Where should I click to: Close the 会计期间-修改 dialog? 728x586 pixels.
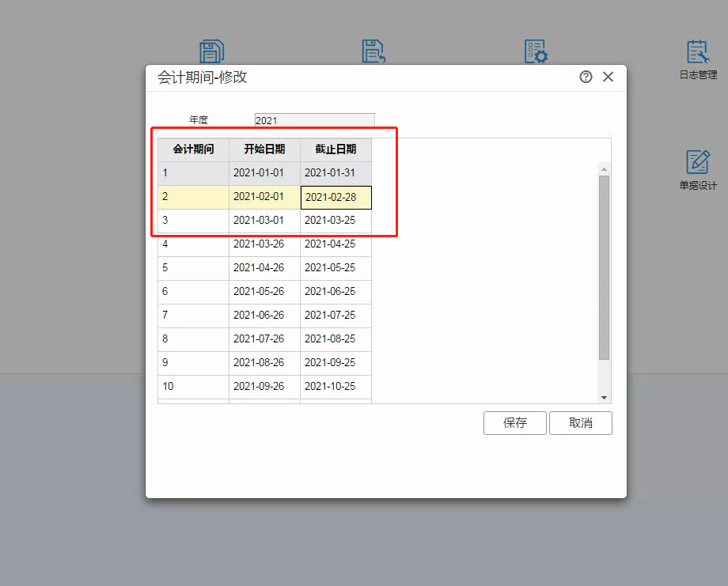[608, 77]
